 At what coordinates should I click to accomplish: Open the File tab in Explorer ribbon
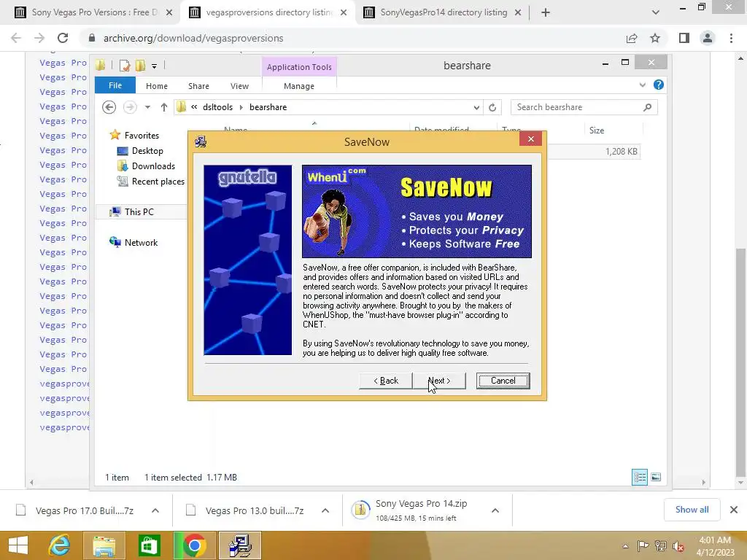pos(115,86)
